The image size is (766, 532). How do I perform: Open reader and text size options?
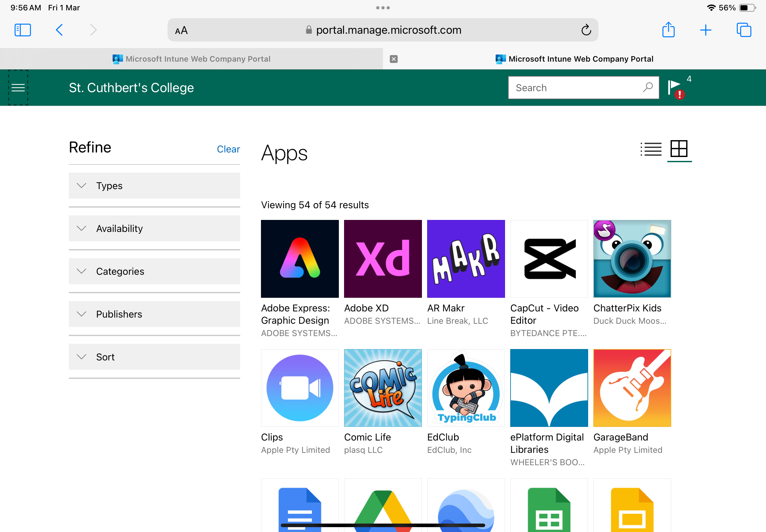181,31
